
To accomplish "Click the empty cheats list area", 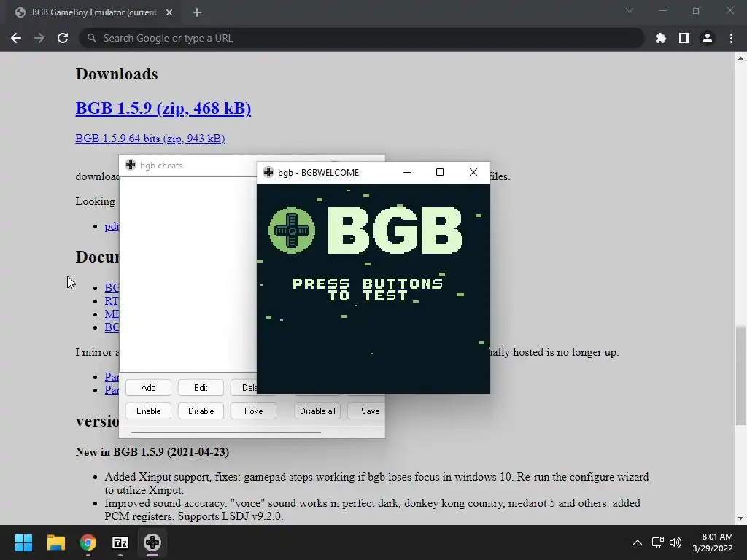I will pos(187,274).
